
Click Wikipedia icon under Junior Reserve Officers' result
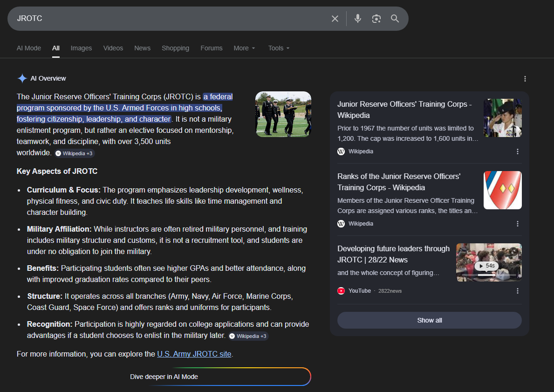tap(341, 151)
